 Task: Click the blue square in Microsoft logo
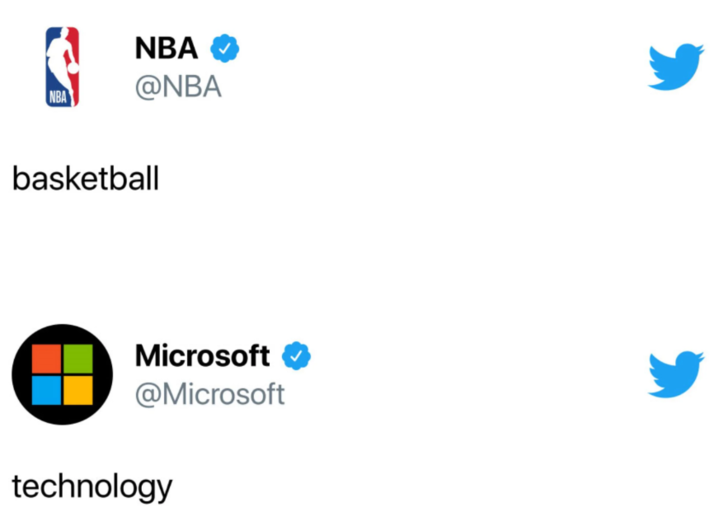click(46, 390)
